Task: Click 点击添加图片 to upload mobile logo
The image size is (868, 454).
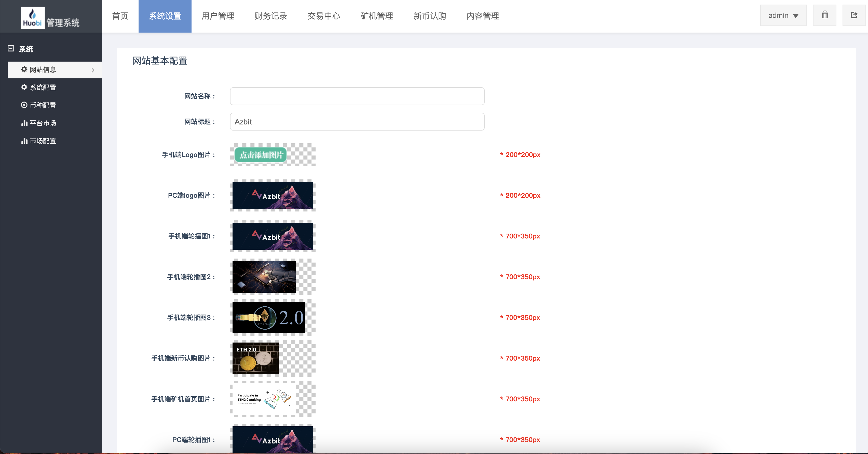Action: 261,155
